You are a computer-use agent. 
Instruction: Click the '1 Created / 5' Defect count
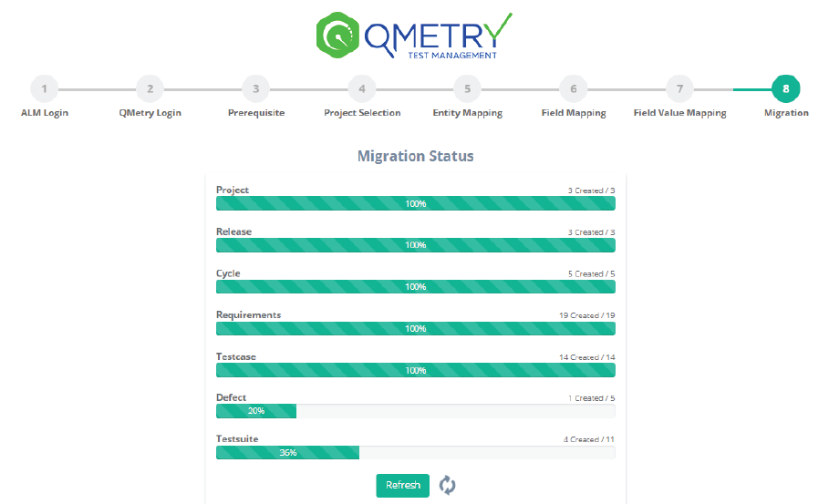[591, 398]
